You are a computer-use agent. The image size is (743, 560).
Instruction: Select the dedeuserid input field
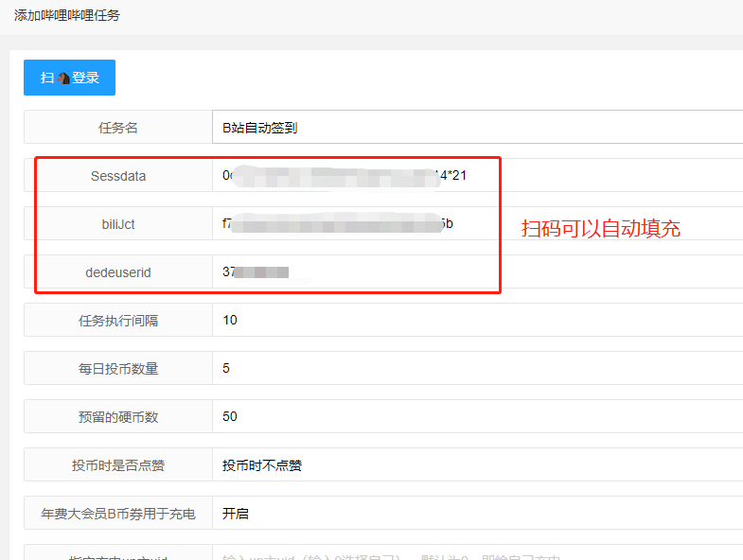tap(478, 271)
